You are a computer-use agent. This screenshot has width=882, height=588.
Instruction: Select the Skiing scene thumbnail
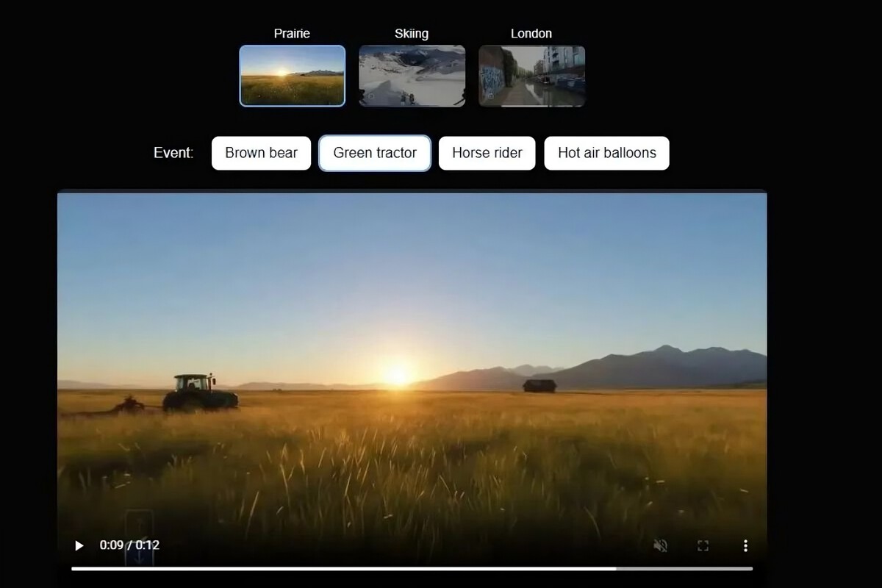412,76
